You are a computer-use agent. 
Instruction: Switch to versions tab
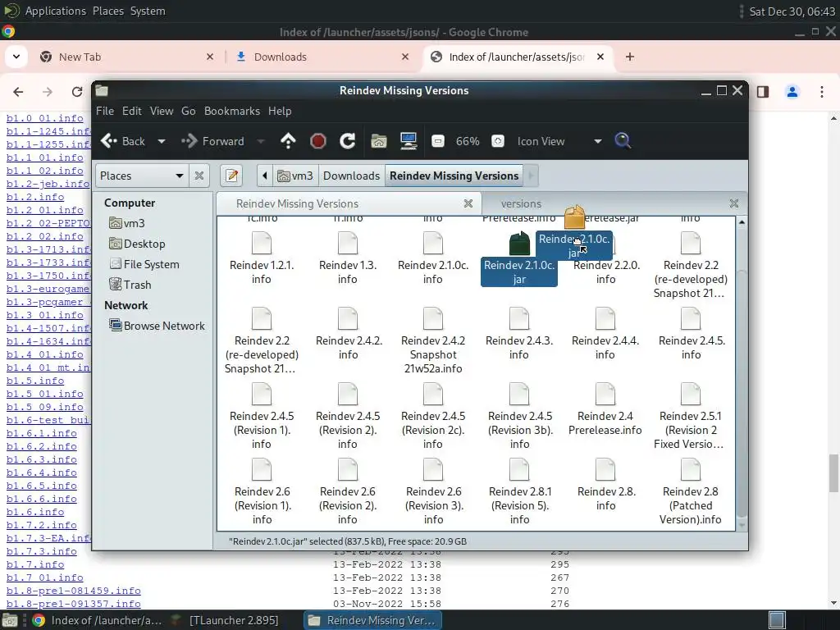(x=614, y=203)
